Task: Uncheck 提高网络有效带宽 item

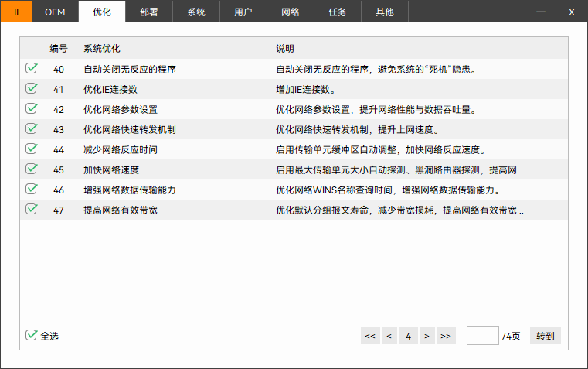Action: (x=32, y=209)
